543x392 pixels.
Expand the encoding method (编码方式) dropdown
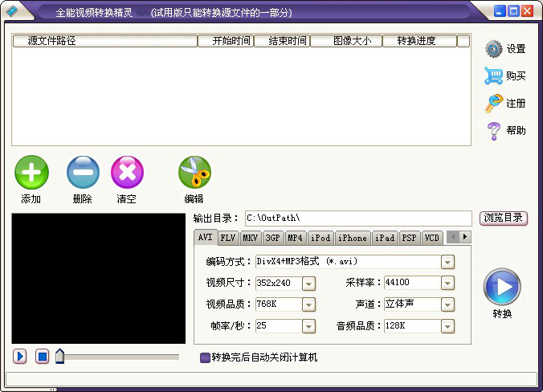447,262
